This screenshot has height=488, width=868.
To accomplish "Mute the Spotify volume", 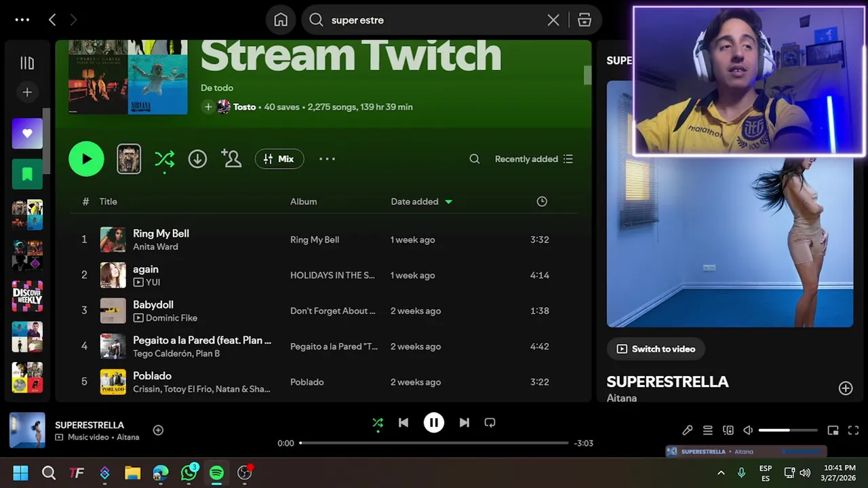I will pyautogui.click(x=748, y=430).
